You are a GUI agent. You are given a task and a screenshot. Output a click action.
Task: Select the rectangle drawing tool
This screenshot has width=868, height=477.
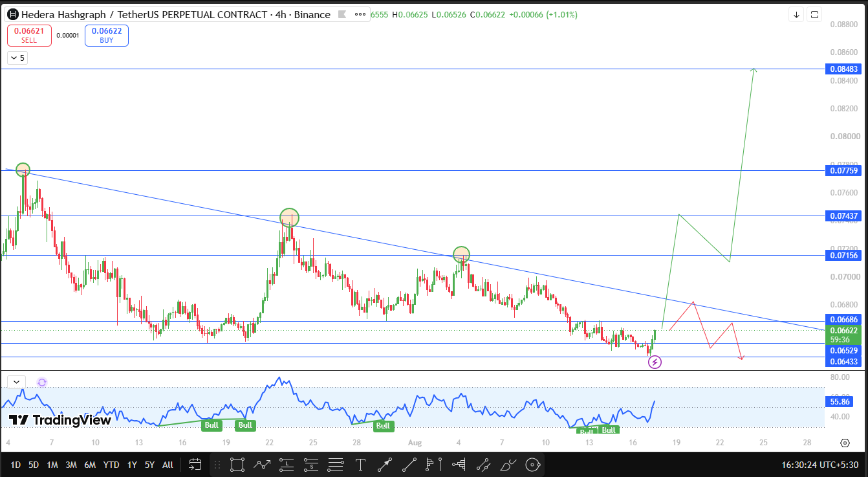tap(237, 465)
